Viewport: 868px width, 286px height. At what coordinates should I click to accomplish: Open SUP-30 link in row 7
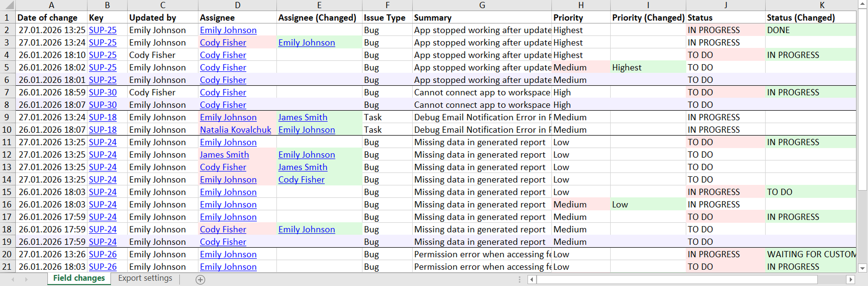pos(103,92)
